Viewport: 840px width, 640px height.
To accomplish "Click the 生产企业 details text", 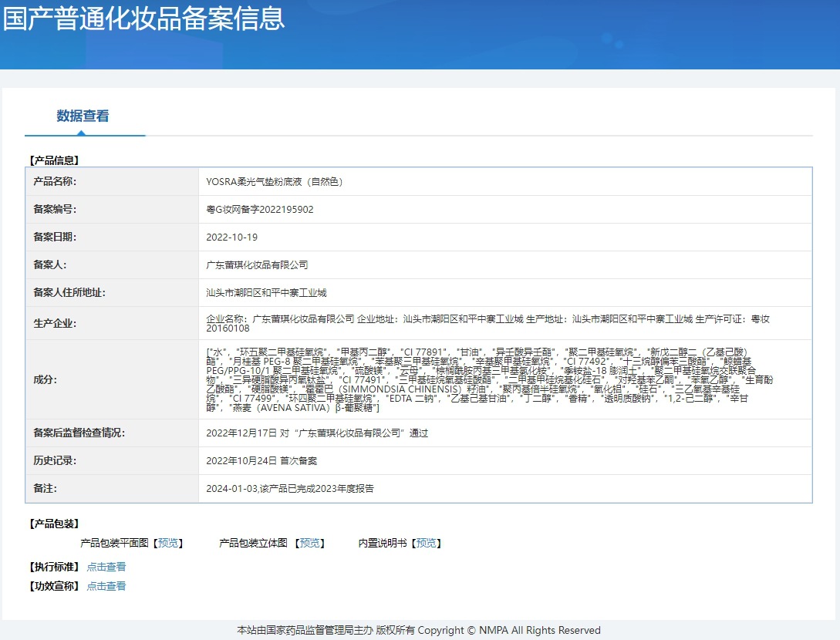I will [x=487, y=323].
